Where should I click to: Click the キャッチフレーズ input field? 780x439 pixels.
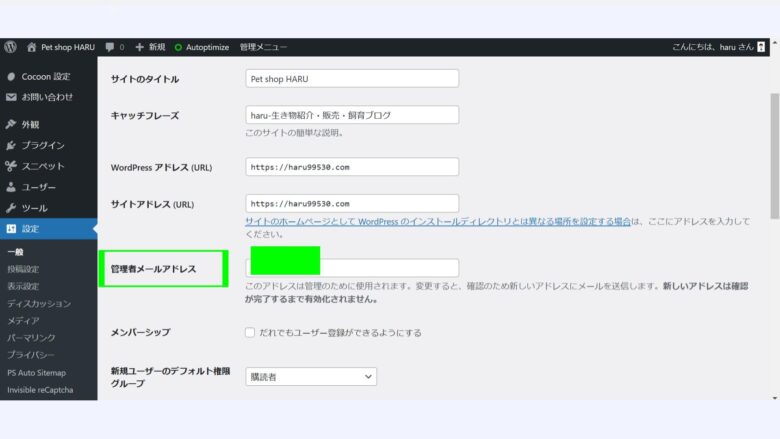click(x=352, y=115)
